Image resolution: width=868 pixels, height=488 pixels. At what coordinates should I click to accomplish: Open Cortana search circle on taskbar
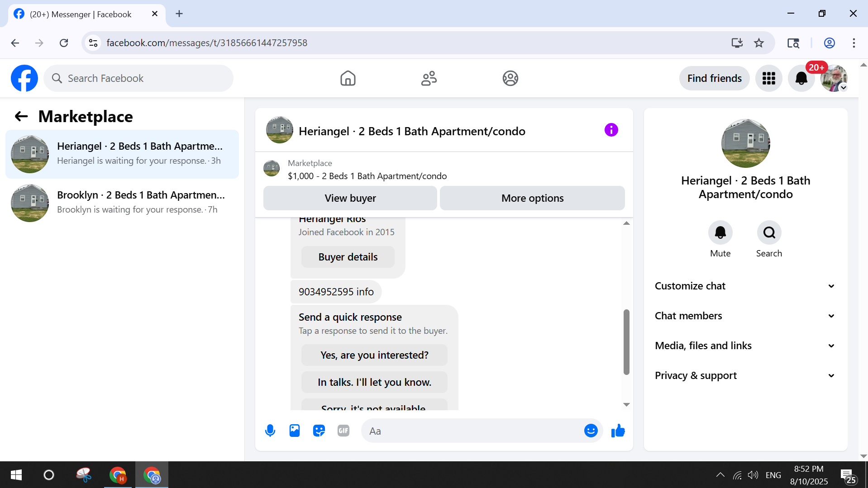click(x=49, y=475)
